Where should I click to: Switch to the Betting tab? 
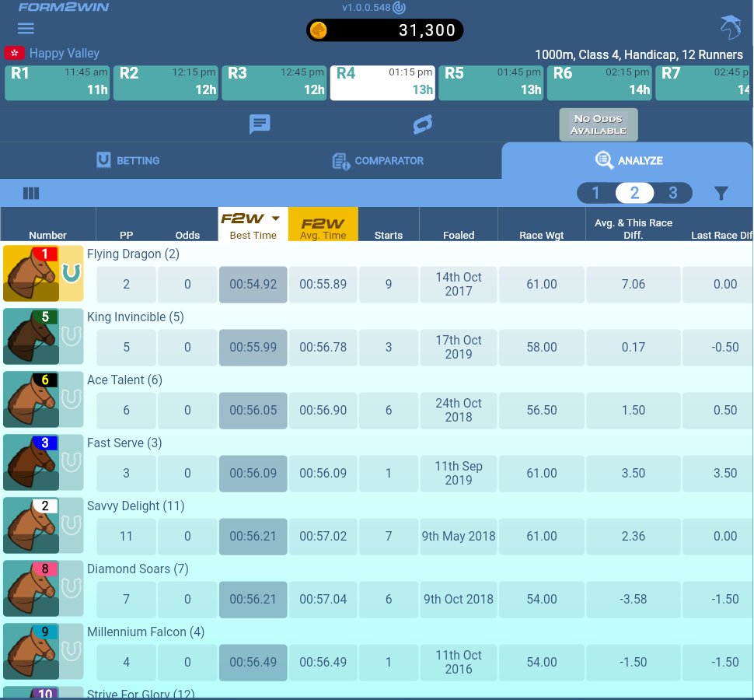[128, 161]
